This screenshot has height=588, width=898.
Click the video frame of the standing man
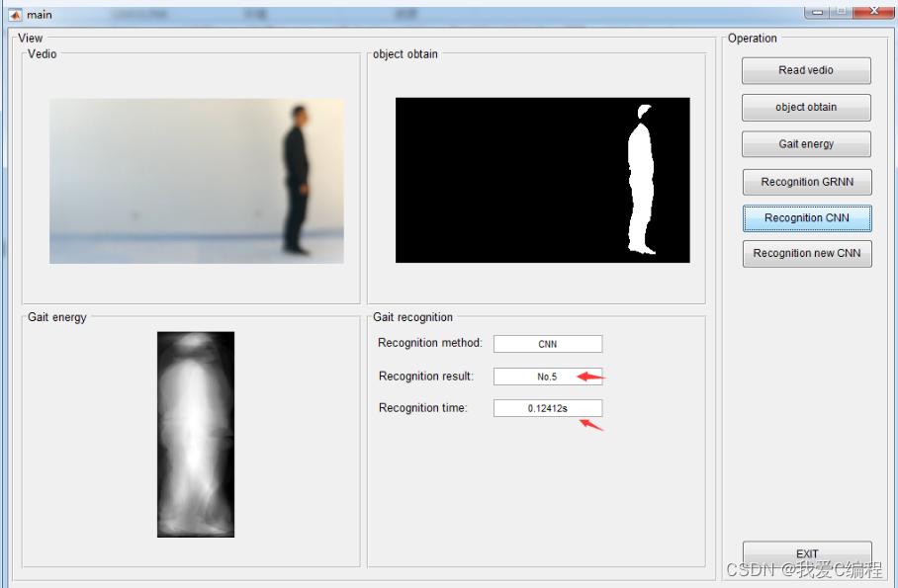pos(197,181)
